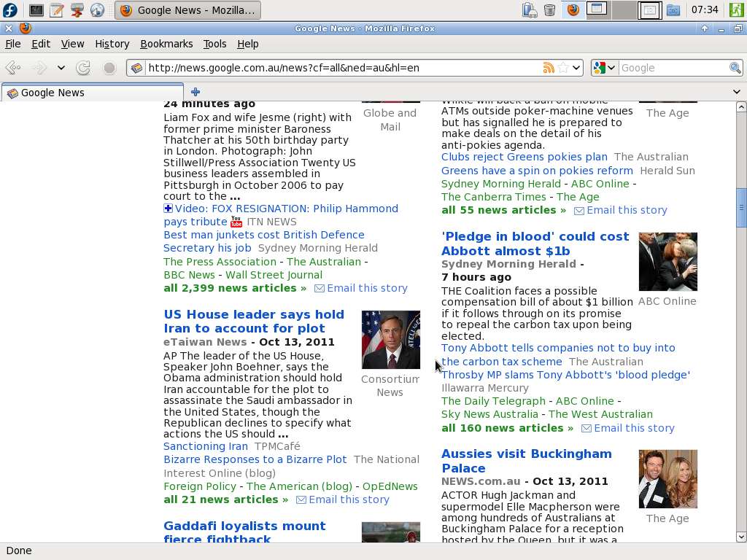Click the clipboard manager tray icon
747x560 pixels.
point(530,10)
